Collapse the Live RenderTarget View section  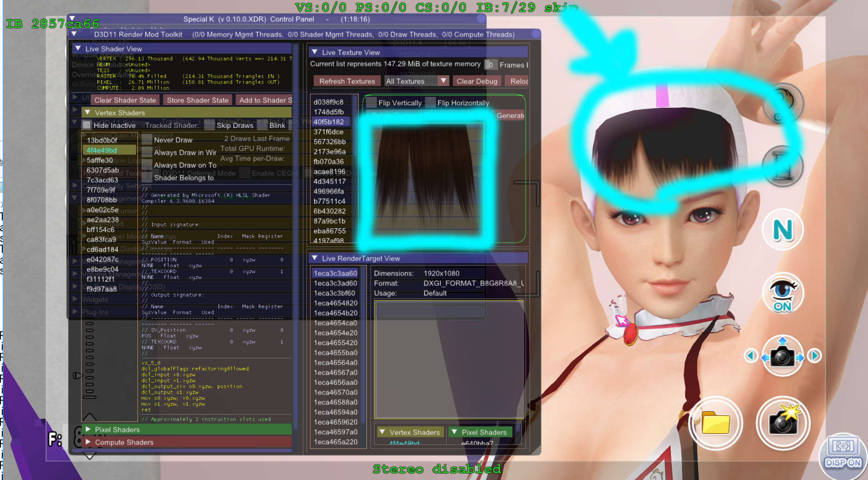pyautogui.click(x=314, y=258)
